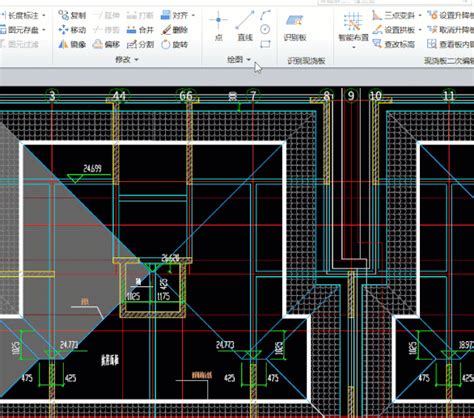
Task: Expand the 绘图 group dropdown
Action: 249,60
